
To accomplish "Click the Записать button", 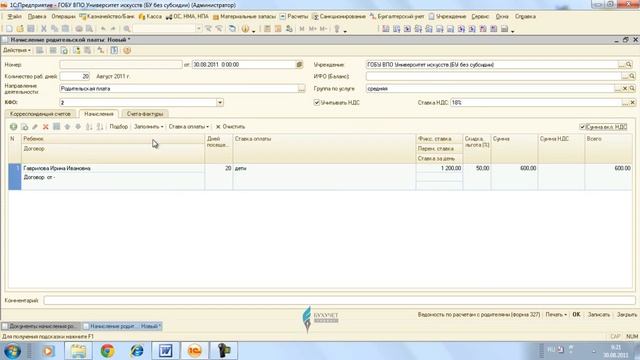I will (x=599, y=315).
